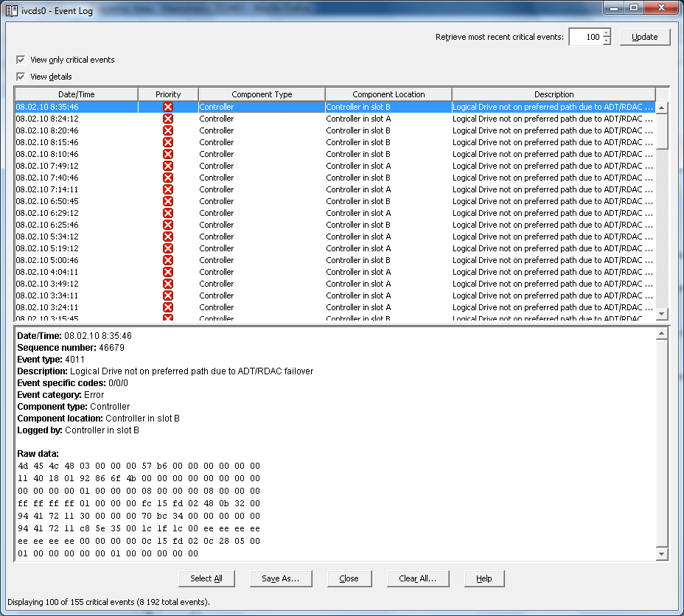Increase the recent critical events count
684x616 pixels.
point(606,33)
